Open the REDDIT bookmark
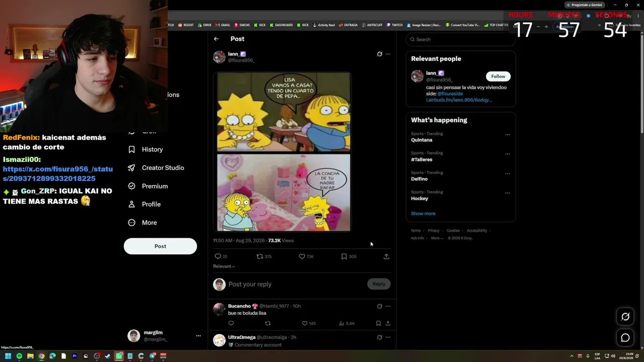This screenshot has width=644, height=362. pos(186,25)
